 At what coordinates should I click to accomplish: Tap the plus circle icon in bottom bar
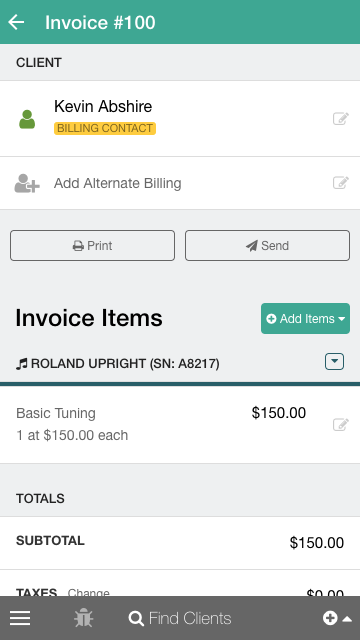point(330,618)
